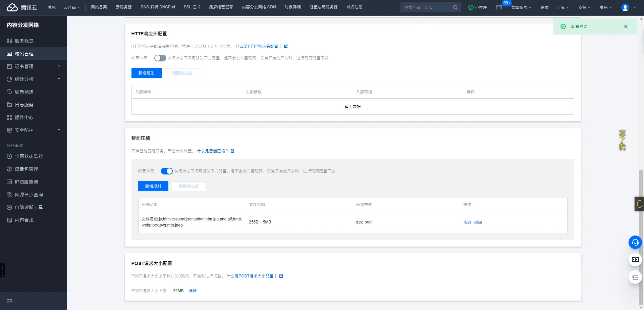Click the 腾讯云 logo
The image size is (644, 310).
(x=21, y=7)
